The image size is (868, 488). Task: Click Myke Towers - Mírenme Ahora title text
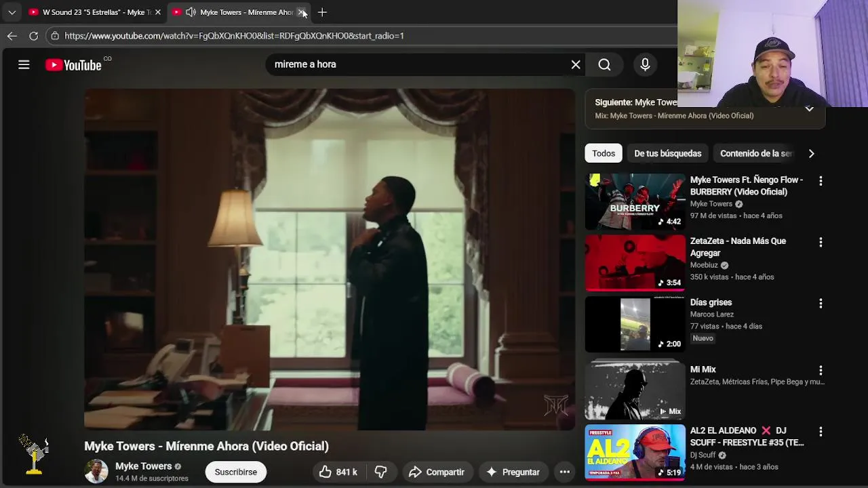pos(206,446)
